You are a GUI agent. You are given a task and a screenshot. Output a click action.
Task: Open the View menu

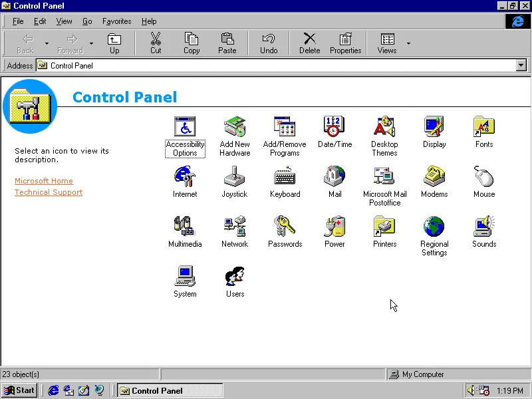[64, 21]
